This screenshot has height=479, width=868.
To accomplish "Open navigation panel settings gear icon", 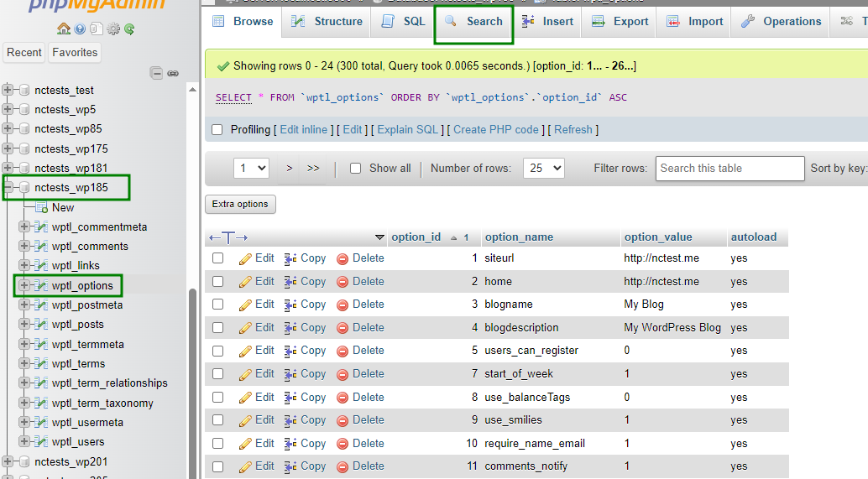I will 112,29.
